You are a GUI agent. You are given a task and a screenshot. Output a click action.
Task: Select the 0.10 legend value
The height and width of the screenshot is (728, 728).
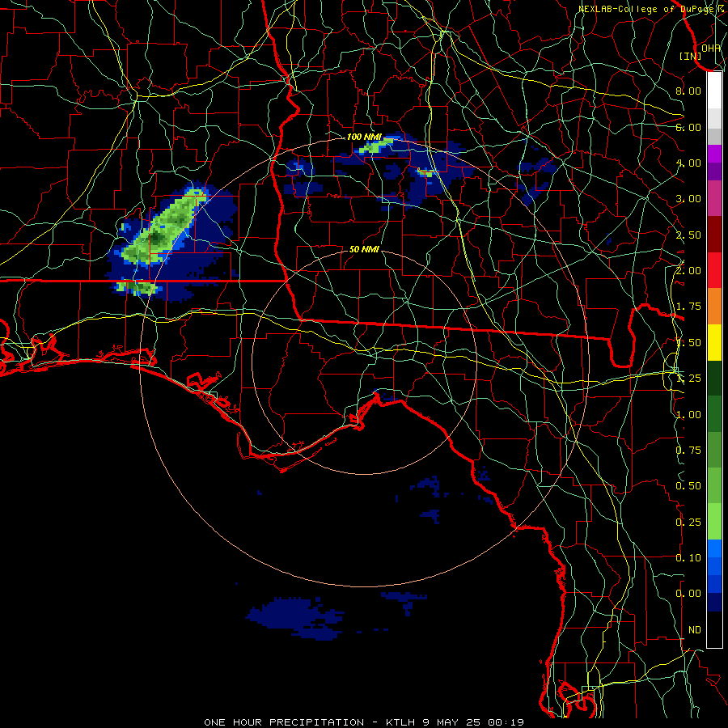688,558
